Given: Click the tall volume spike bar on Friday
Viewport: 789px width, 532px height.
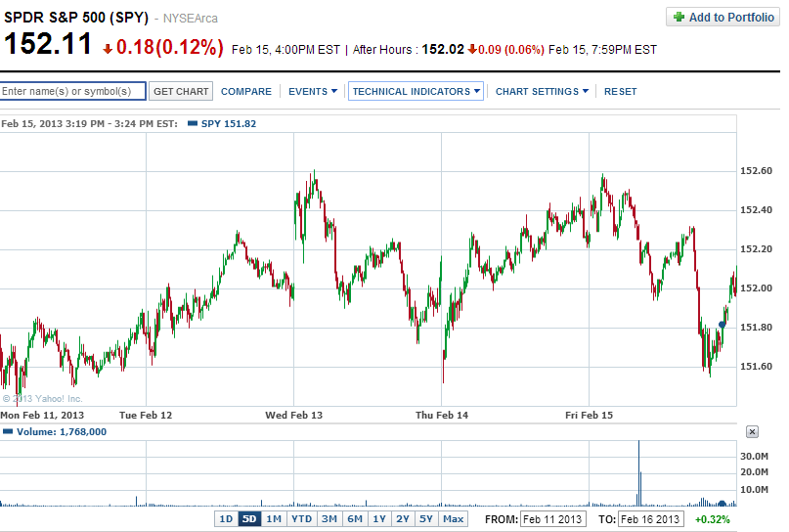Looking at the screenshot, I should click(638, 473).
